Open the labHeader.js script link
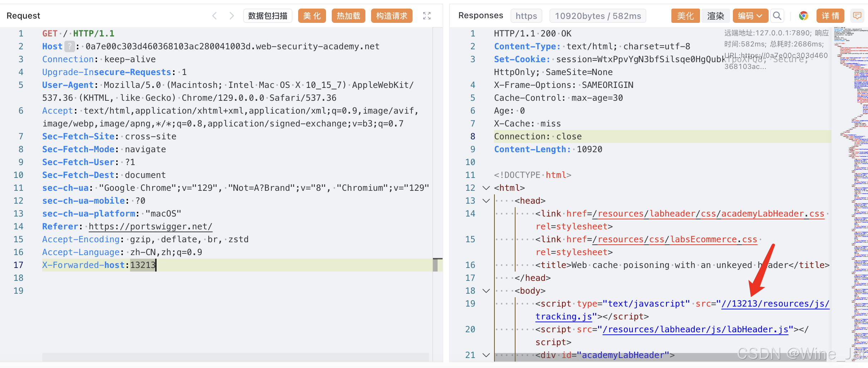Screen dimensions: 868x368 (695, 329)
